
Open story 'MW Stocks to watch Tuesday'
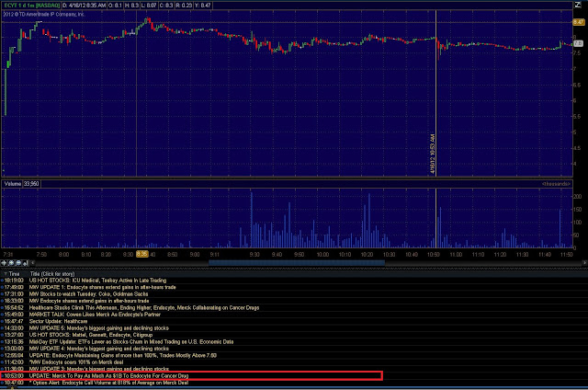point(88,294)
